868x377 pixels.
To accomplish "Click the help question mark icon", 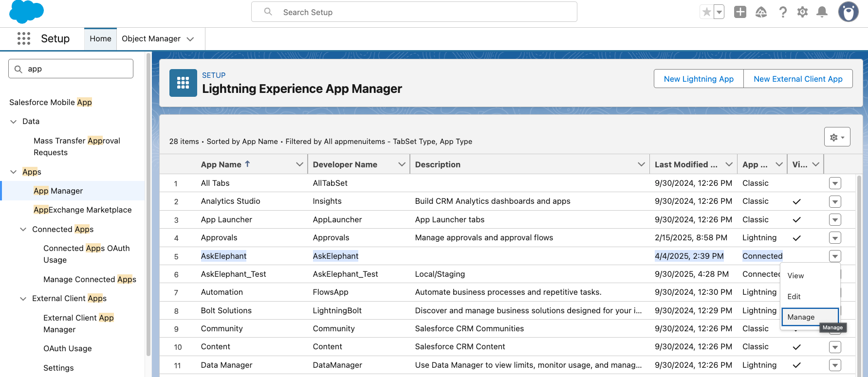I will [x=782, y=12].
